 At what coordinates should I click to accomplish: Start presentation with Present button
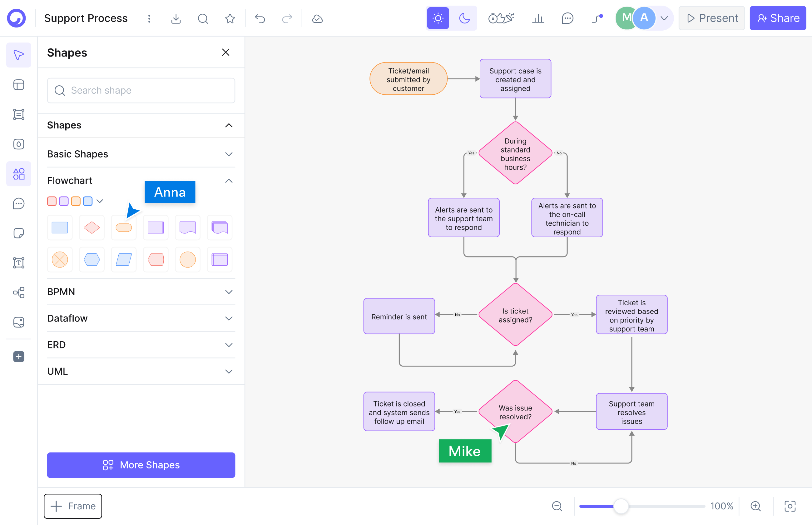[x=712, y=18]
